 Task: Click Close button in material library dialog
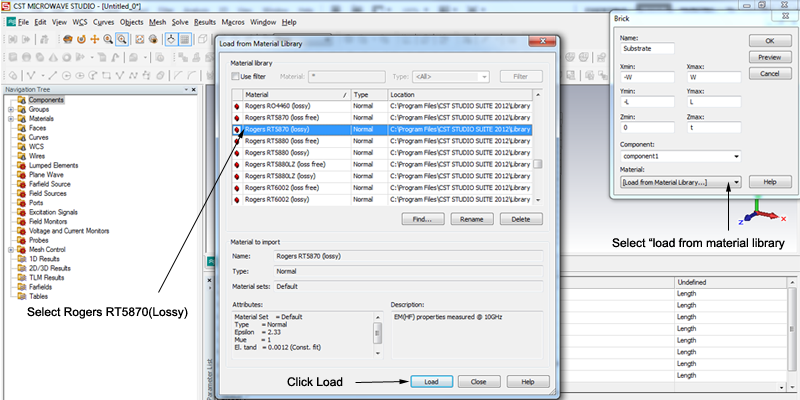[x=479, y=382]
